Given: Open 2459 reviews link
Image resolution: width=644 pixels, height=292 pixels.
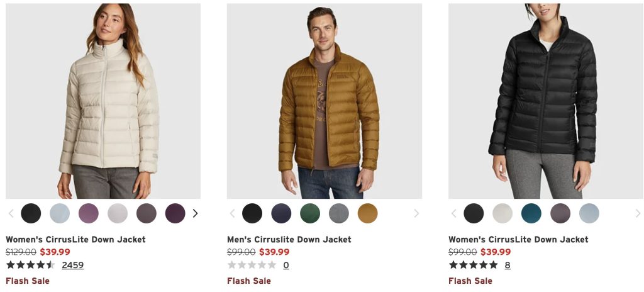Looking at the screenshot, I should pyautogui.click(x=73, y=266).
